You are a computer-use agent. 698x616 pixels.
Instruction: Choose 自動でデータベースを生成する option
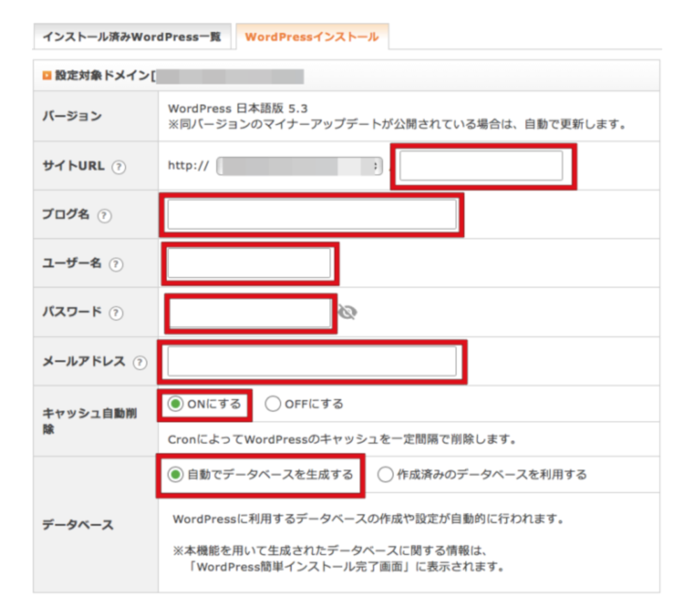175,474
